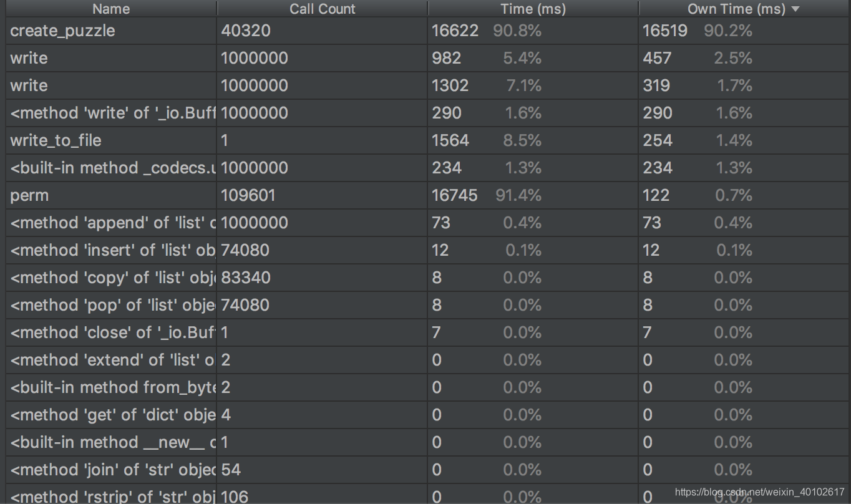Select the <method 'get' of 'dict' row
The height and width of the screenshot is (504, 851).
[x=427, y=415]
